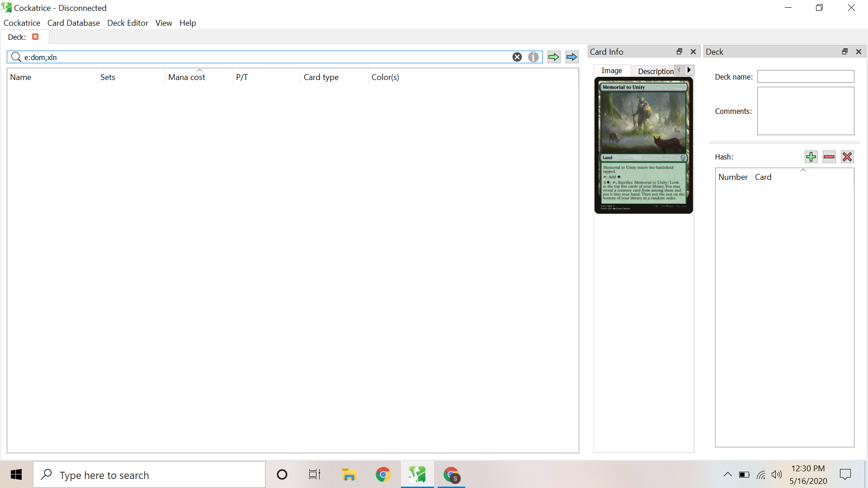Close the open Deck tab
The width and height of the screenshot is (868, 488).
35,37
